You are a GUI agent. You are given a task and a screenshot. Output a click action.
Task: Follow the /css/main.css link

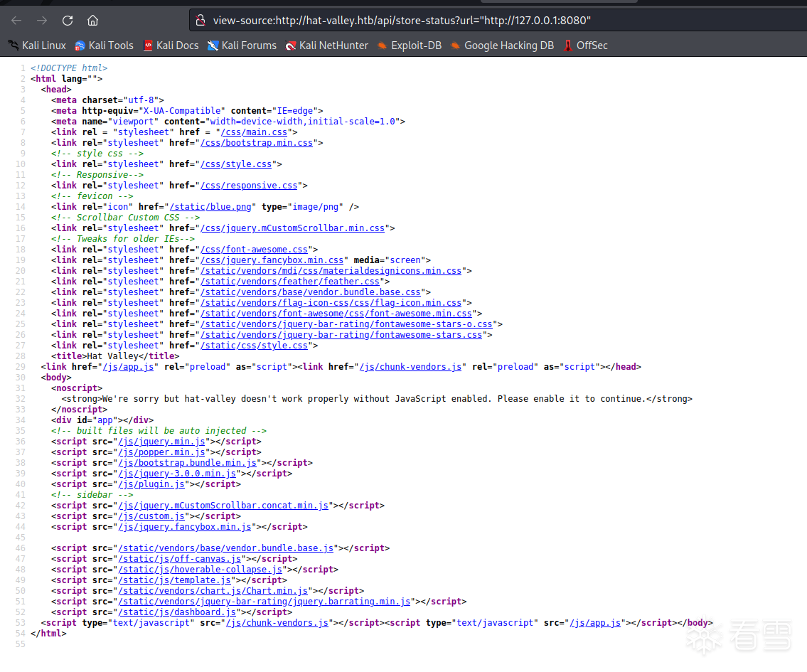click(254, 132)
